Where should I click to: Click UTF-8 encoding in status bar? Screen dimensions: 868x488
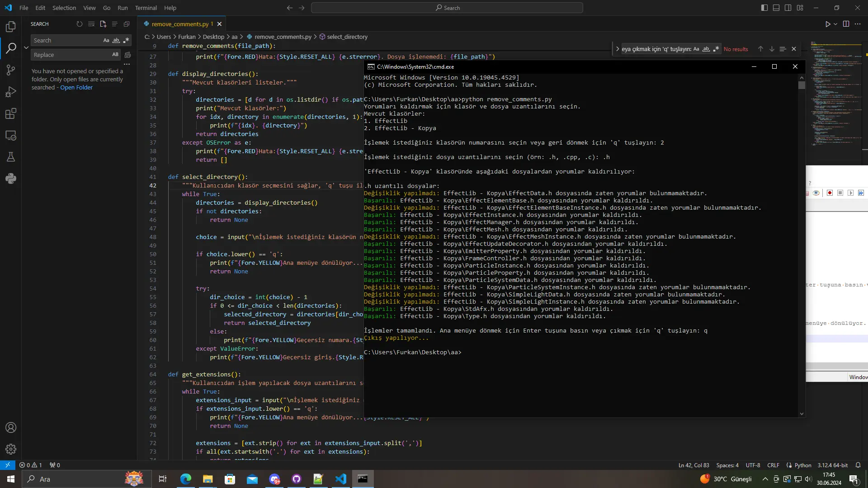coord(753,465)
